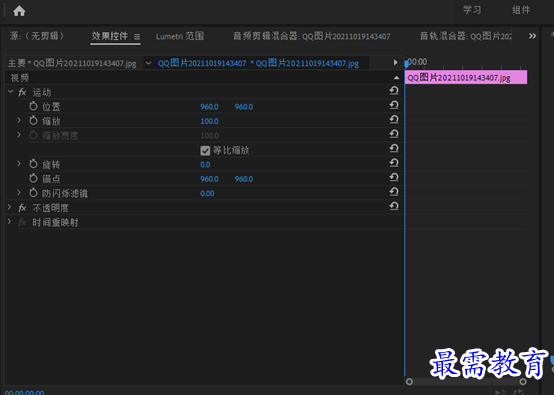
Task: Reset the 缩放宽度 parameter
Action: point(394,134)
